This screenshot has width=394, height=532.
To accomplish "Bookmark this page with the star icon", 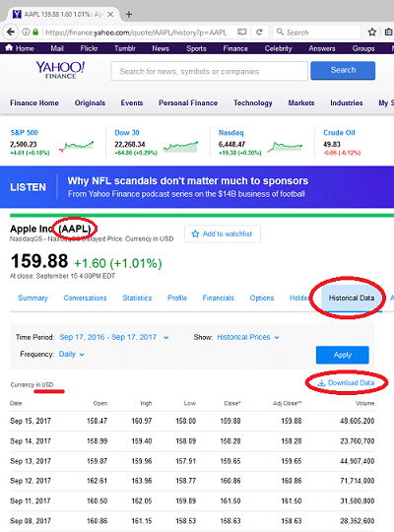I will point(372,33).
